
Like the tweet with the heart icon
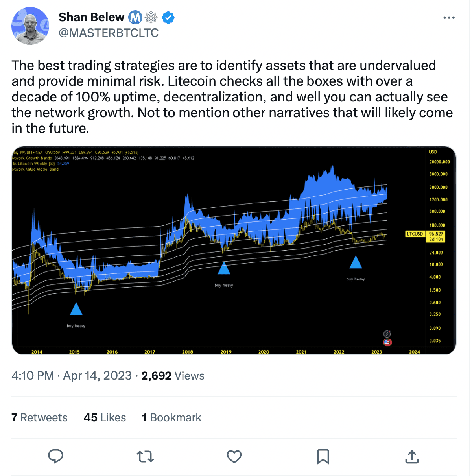point(234,456)
